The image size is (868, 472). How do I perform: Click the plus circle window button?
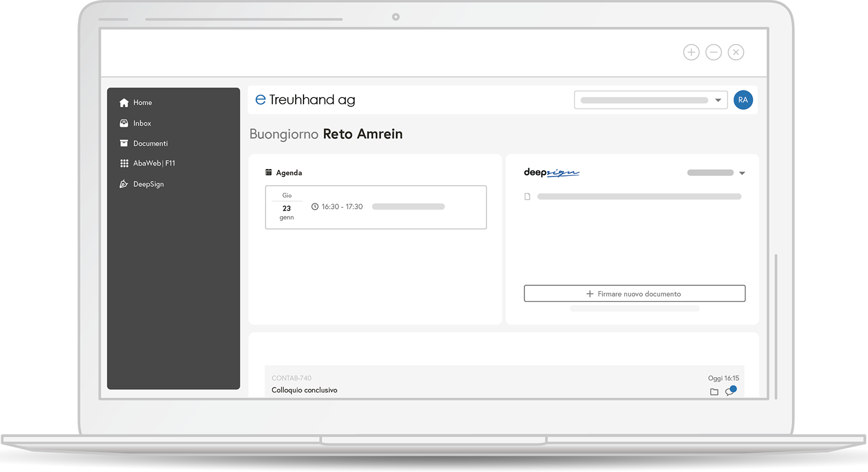(x=691, y=52)
